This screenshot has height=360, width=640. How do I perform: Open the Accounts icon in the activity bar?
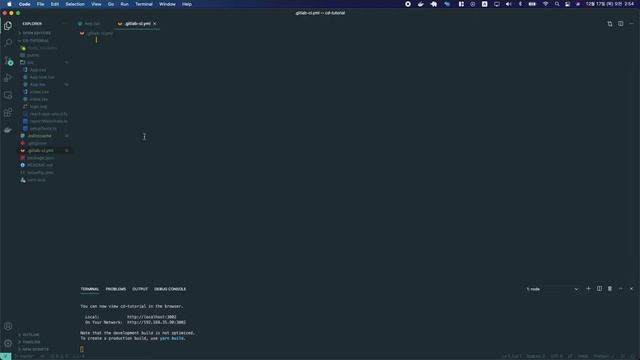pyautogui.click(x=8, y=326)
